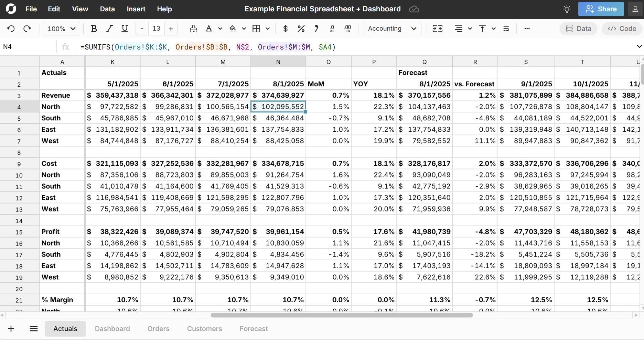Toggle italic formatting
Viewport: 644px width, 340px height.
pos(109,29)
